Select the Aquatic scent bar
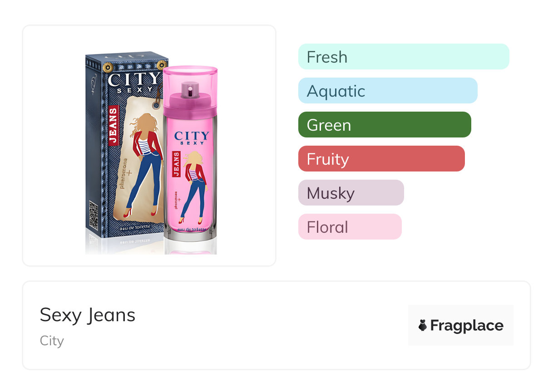Viewport: 553px width, 392px height. [x=388, y=91]
